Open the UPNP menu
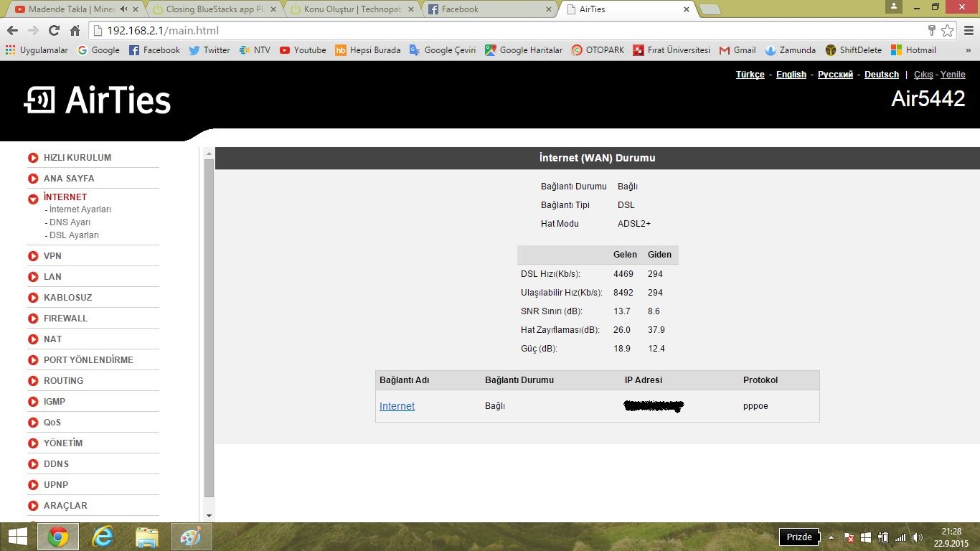 click(x=56, y=485)
